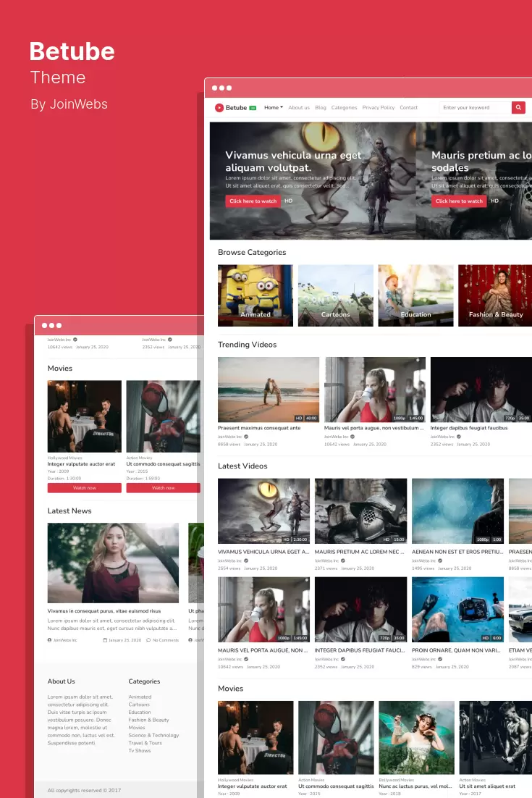Open Animated in footer Categories list
Screen dimensions: 532x798
140,697
